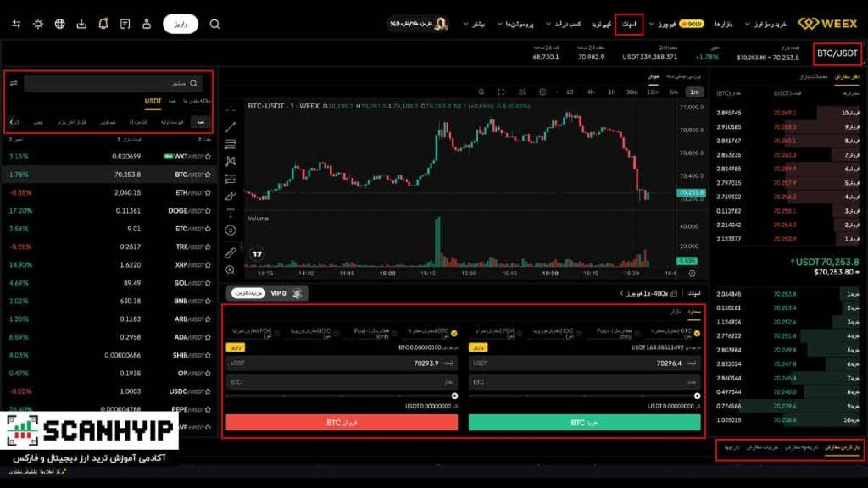Viewport: 868px width, 488px height.
Task: Open the order history tab at bottom
Action: 801,447
